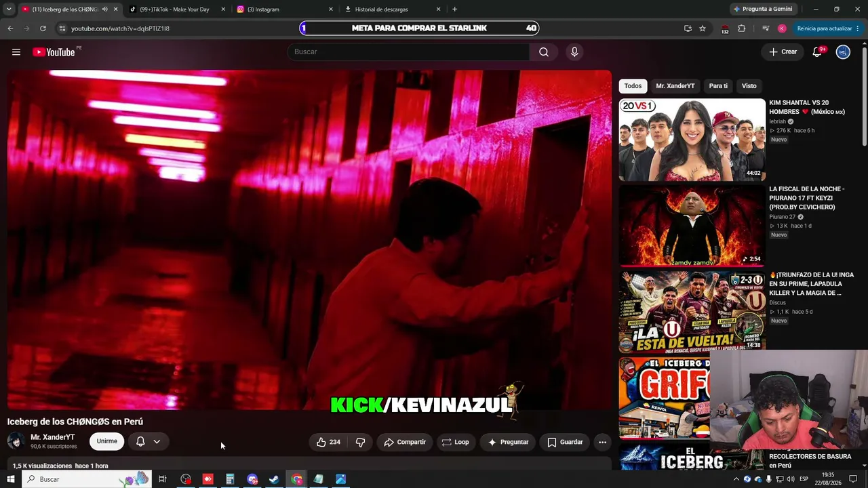The image size is (868, 488).
Task: Reload the current page
Action: coord(43,28)
